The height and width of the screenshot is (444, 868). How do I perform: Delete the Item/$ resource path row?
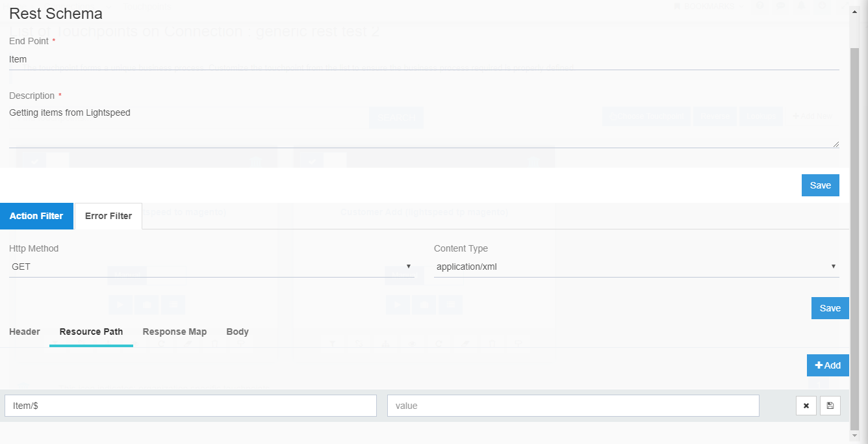coord(806,406)
